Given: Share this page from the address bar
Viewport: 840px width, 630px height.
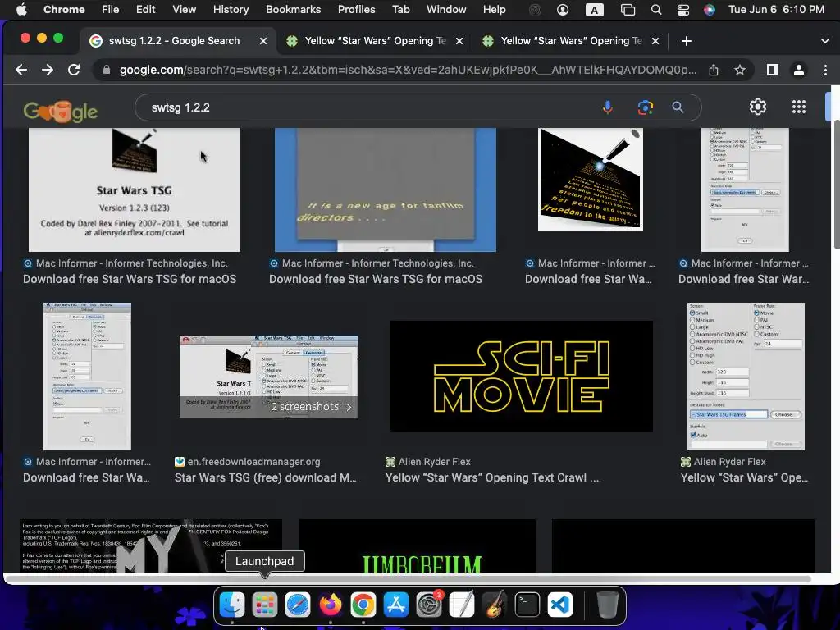Looking at the screenshot, I should 714,70.
